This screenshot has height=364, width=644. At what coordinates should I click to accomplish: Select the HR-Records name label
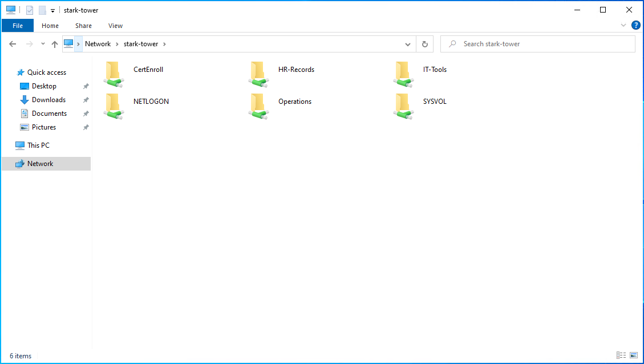tap(296, 70)
